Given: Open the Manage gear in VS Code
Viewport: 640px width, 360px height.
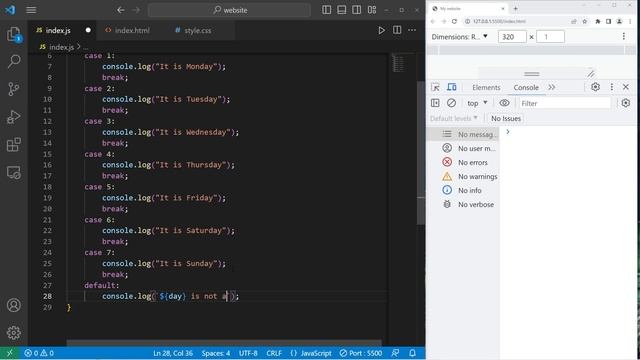Looking at the screenshot, I should [14, 333].
